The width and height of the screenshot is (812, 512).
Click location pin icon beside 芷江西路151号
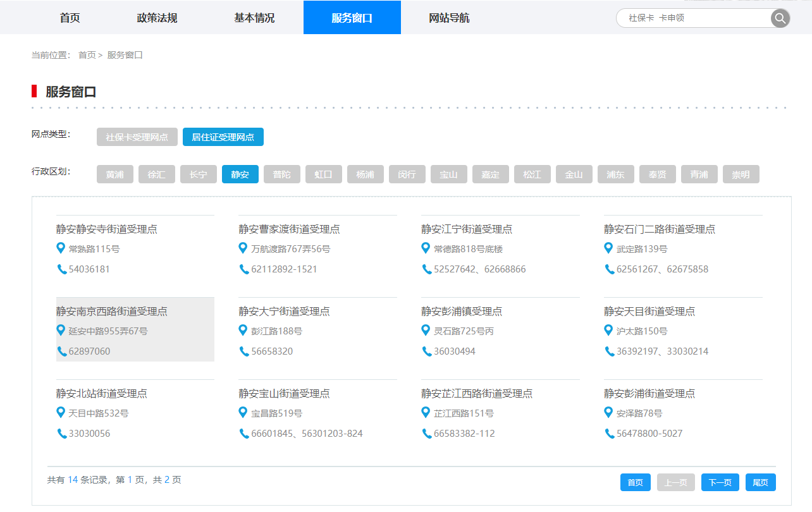(426, 412)
